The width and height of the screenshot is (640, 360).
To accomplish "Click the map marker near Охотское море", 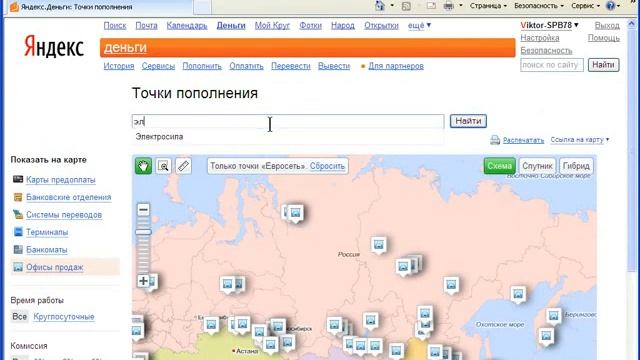I will click(x=518, y=294).
